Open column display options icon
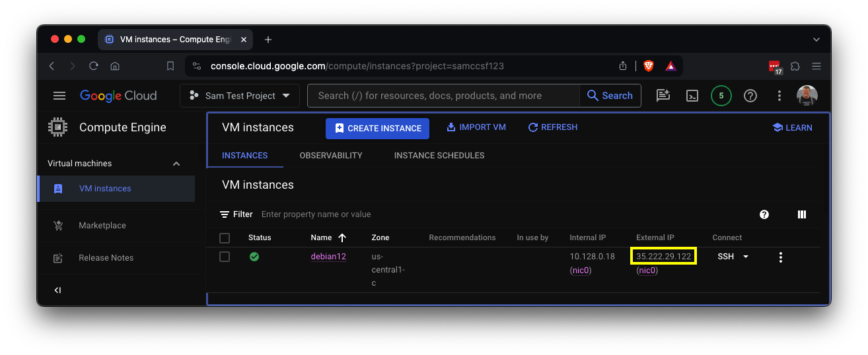The image size is (868, 355). [802, 214]
